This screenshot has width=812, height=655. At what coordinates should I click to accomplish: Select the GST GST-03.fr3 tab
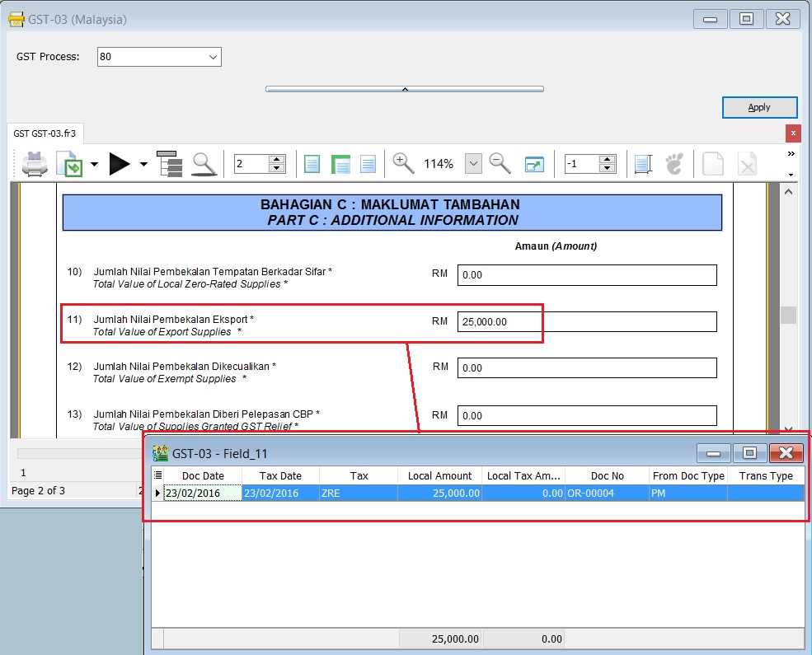44,133
